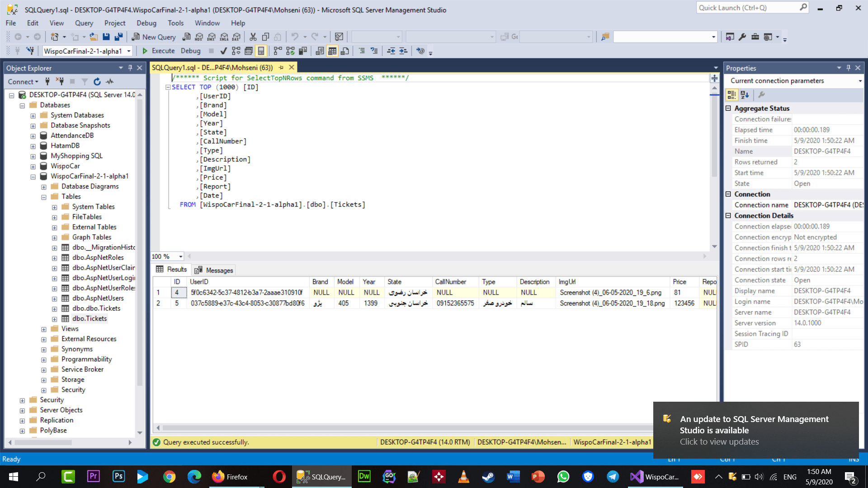
Task: Open the WispoCarFinal-2-1-alpha1 database dropdown
Action: 129,51
